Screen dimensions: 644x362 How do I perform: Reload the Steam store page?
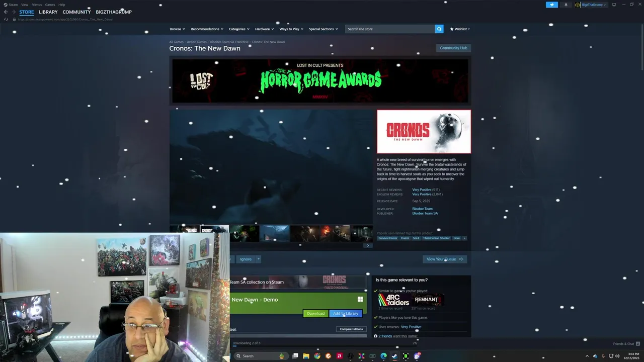coord(6,19)
